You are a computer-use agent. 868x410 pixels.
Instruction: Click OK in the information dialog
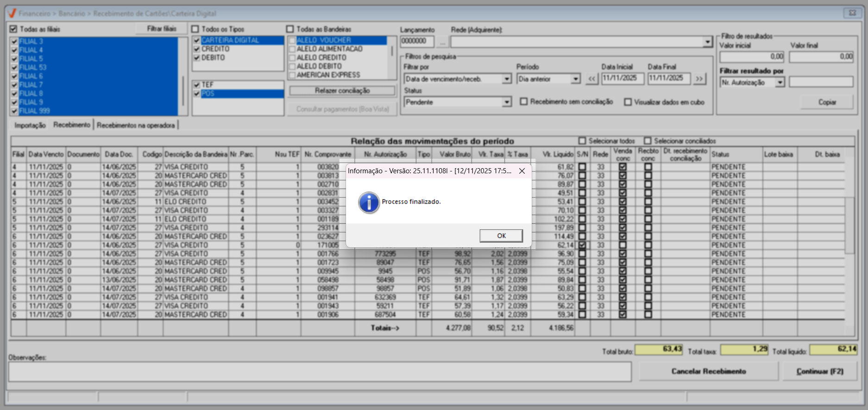coord(501,236)
